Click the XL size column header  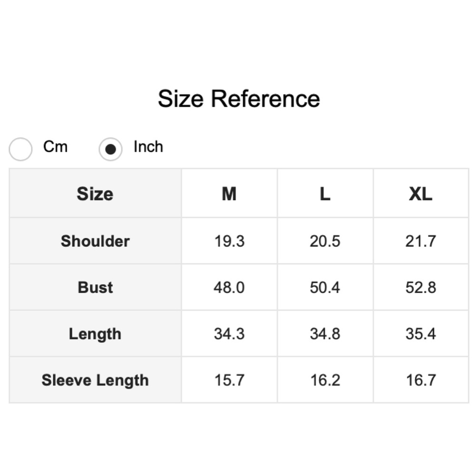[421, 194]
